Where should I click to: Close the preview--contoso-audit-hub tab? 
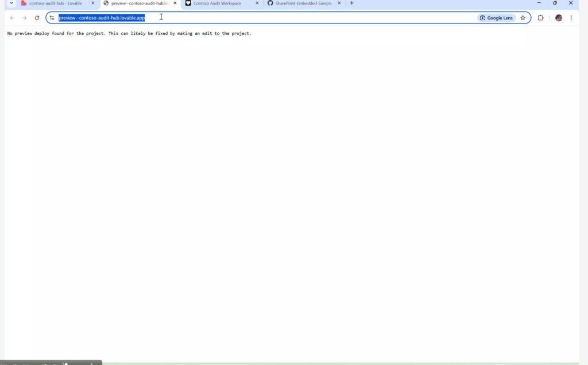175,3
